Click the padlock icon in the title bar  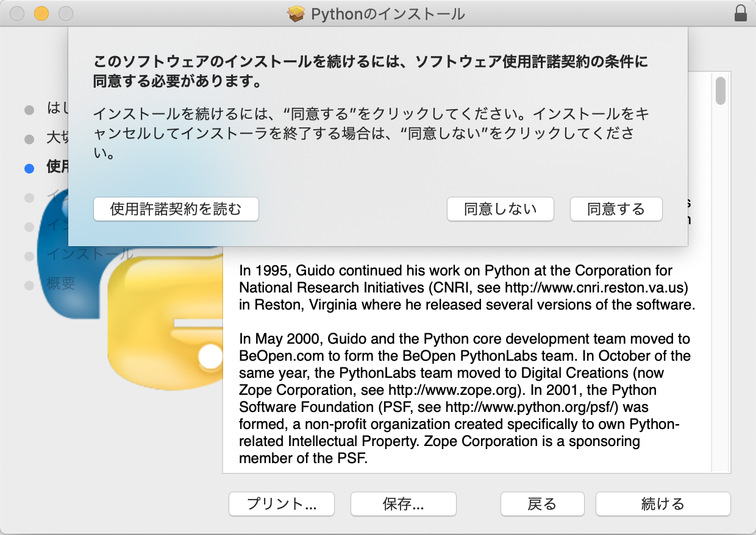741,13
